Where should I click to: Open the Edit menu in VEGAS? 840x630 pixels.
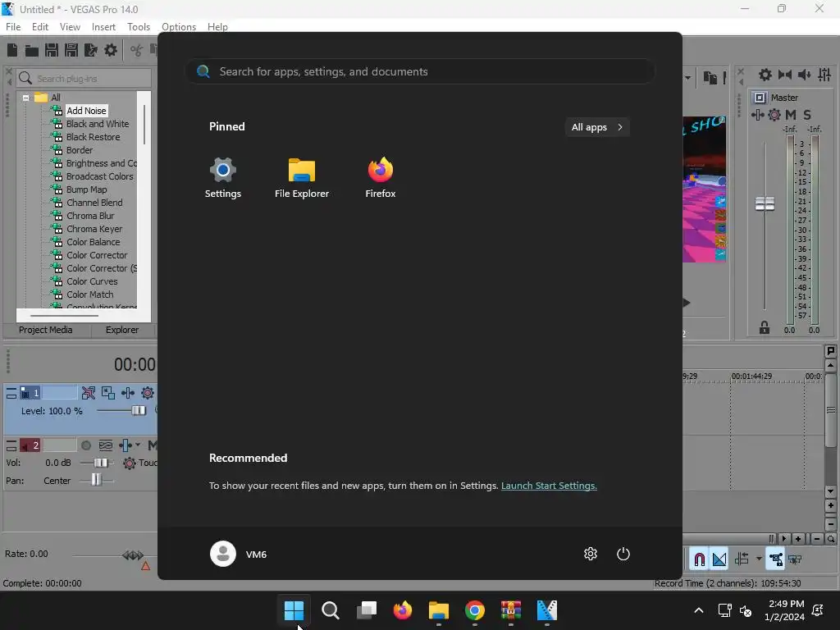40,27
